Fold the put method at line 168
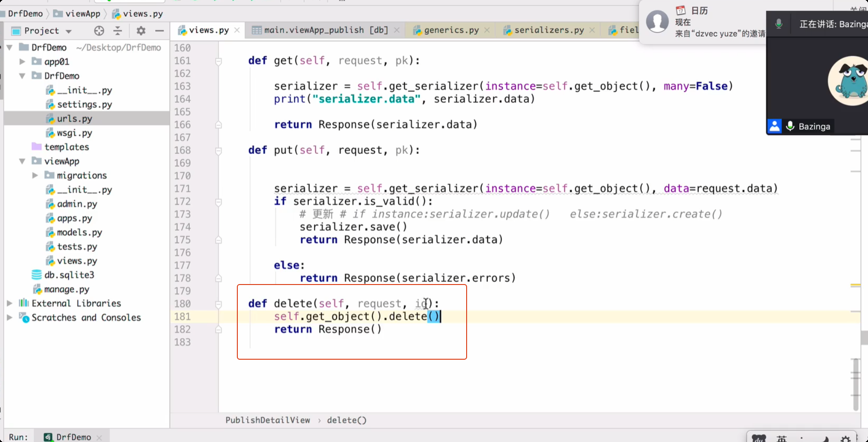868x442 pixels. point(219,151)
